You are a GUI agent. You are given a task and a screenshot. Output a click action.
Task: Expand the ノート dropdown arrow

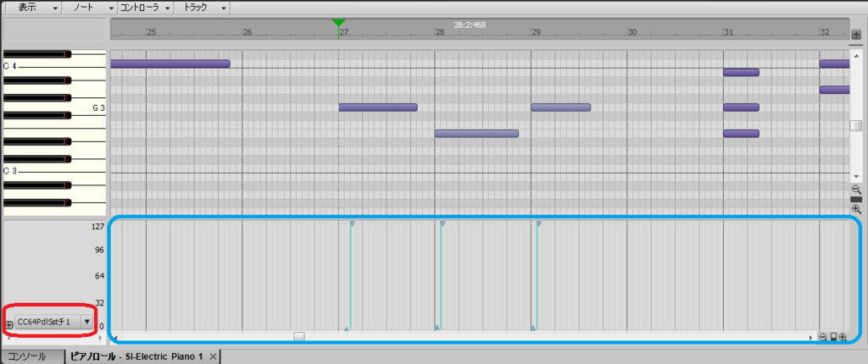(111, 8)
